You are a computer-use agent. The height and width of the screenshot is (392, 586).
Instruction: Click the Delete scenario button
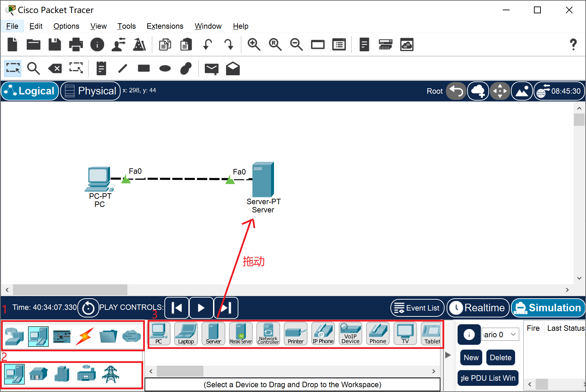[500, 357]
